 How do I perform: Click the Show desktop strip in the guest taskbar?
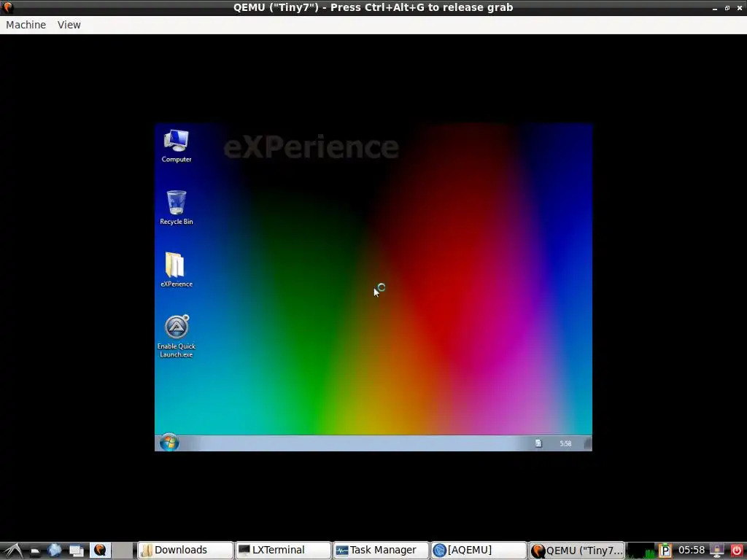(588, 443)
